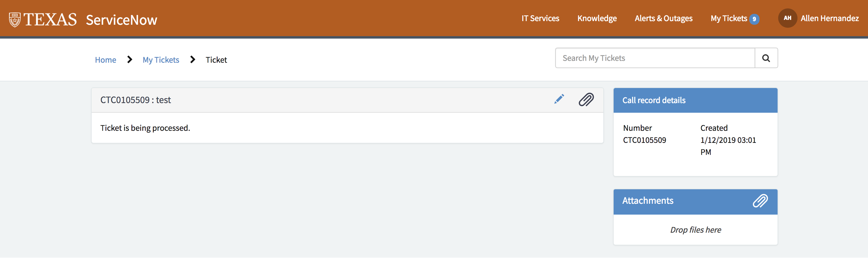Open the Knowledge menu item

pyautogui.click(x=597, y=18)
